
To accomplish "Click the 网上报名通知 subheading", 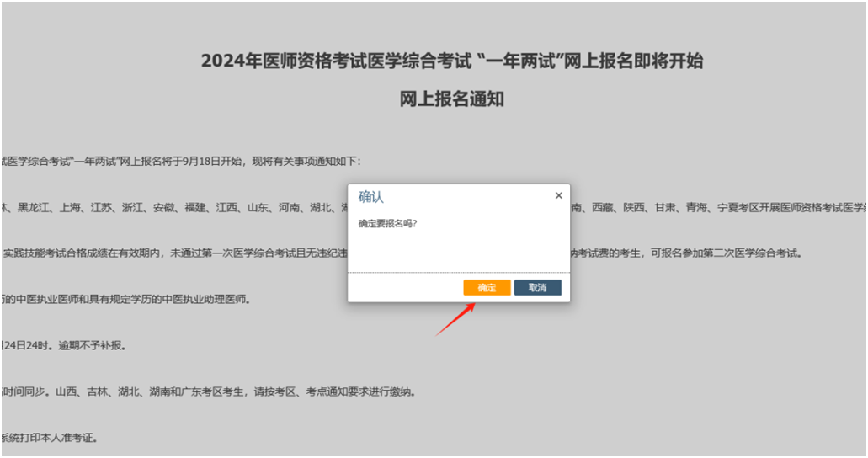I will (x=451, y=99).
